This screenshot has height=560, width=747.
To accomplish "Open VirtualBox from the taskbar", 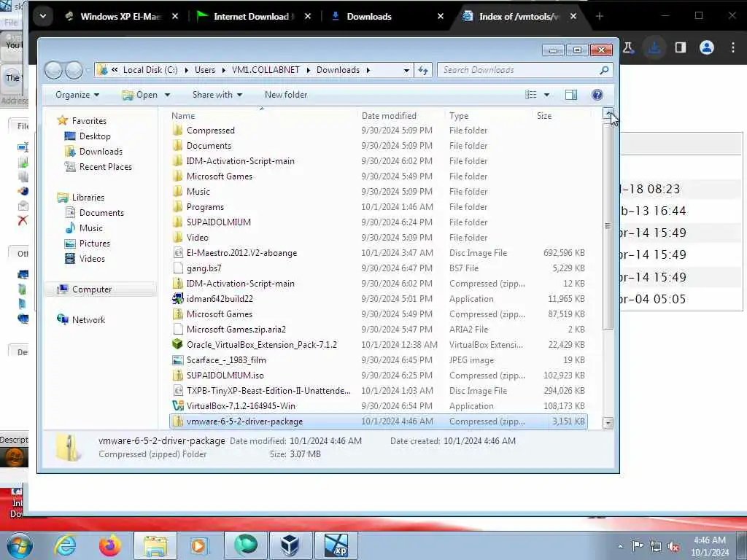I will (290, 545).
